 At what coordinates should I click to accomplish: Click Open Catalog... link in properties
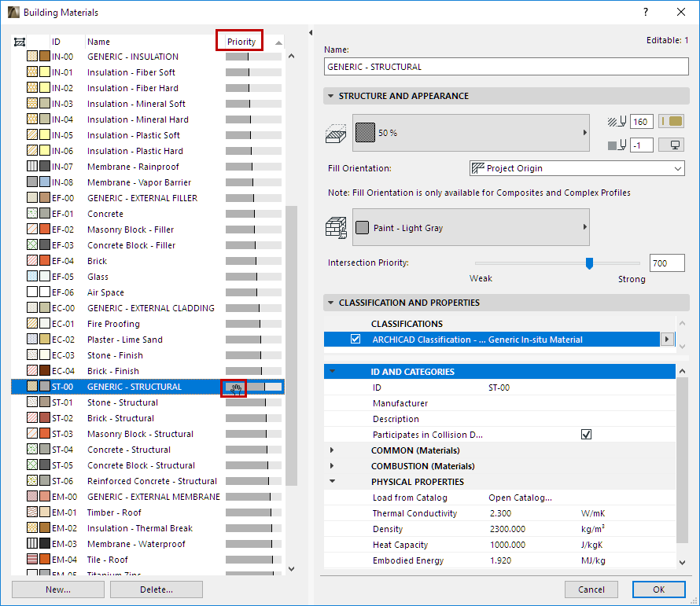520,497
